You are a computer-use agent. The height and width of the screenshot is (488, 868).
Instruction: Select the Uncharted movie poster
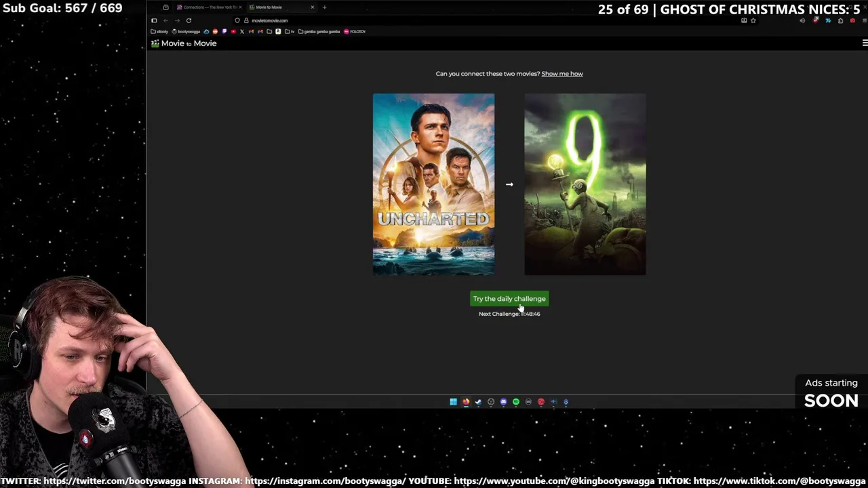433,184
